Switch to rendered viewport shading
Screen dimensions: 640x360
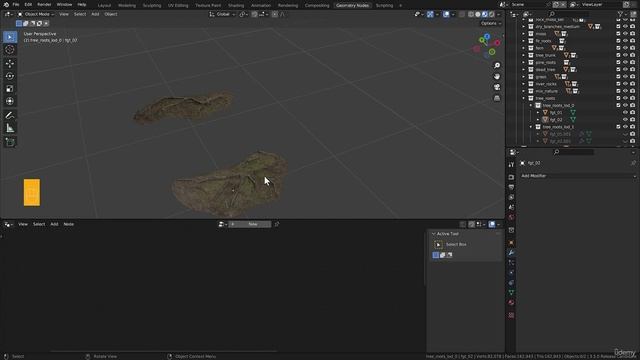tap(492, 14)
